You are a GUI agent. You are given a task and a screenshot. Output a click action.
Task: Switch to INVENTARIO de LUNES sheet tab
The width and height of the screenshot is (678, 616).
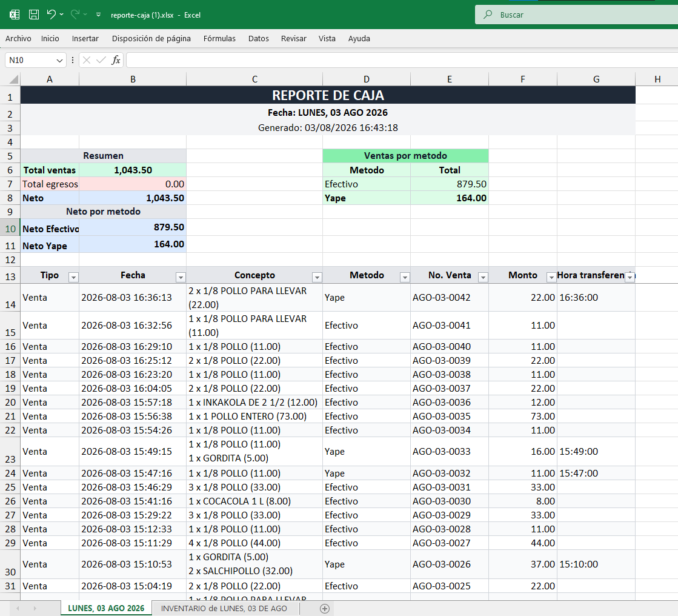tap(224, 608)
